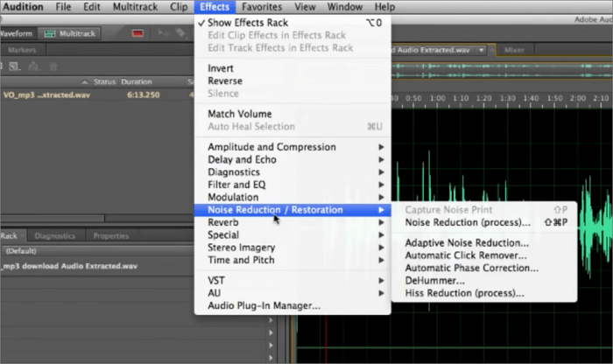Image resolution: width=613 pixels, height=364 pixels.
Task: Switch to Waveform view button
Action: click(x=15, y=33)
